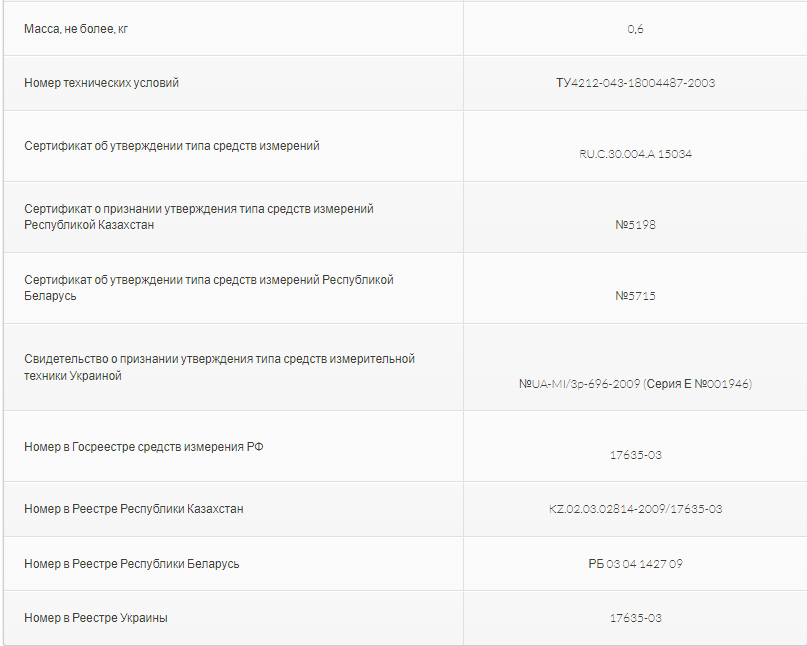Click the РБ 03 04 1427 09 value

point(635,564)
